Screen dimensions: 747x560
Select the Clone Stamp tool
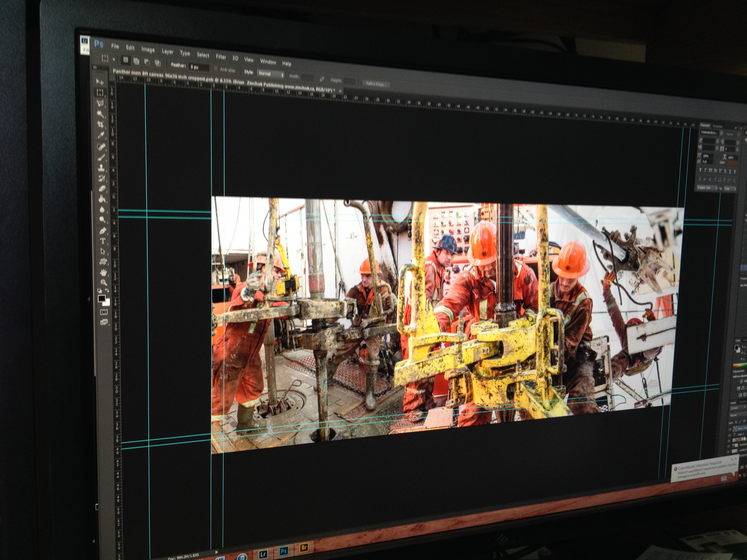pyautogui.click(x=101, y=168)
